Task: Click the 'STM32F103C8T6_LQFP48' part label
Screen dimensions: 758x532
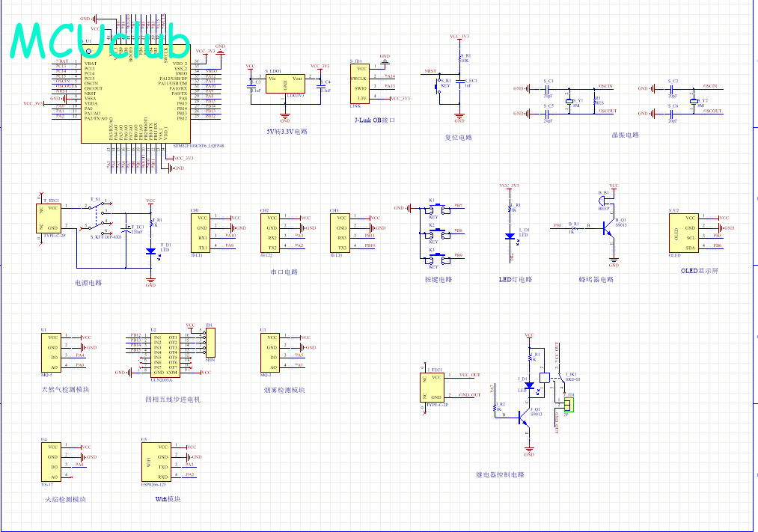Action: point(199,145)
